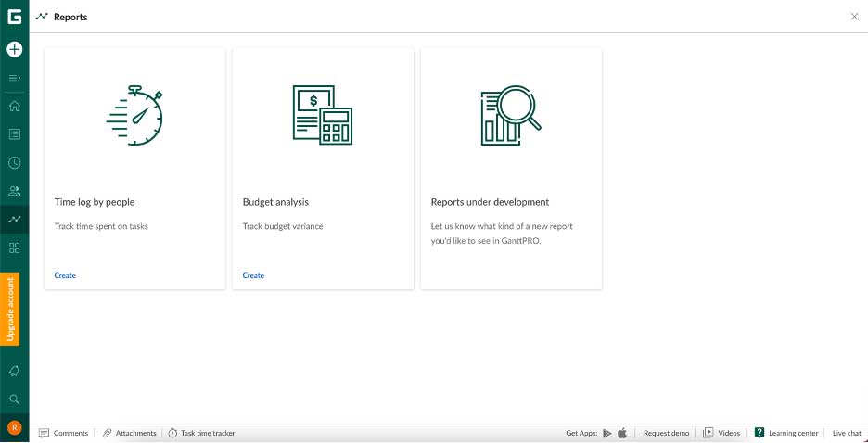Close the Reports panel with X
This screenshot has height=443, width=868.
[854, 17]
